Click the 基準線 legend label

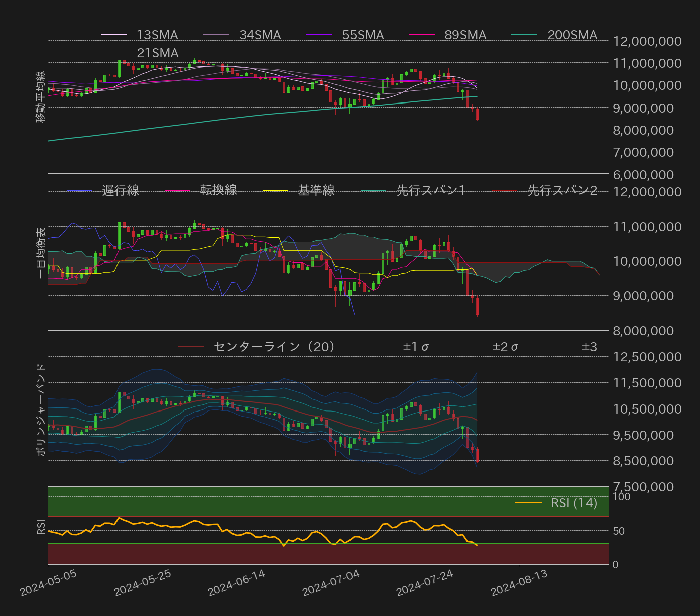[316, 190]
